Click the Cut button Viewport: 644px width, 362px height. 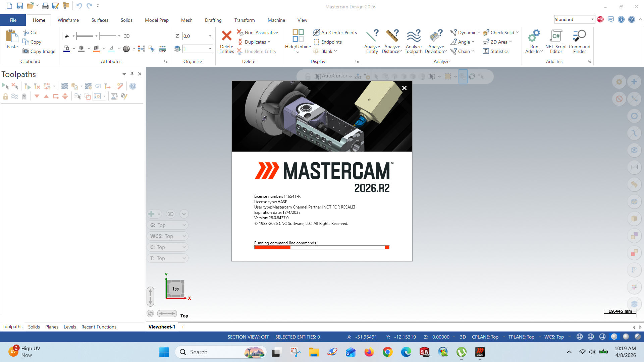tap(31, 33)
